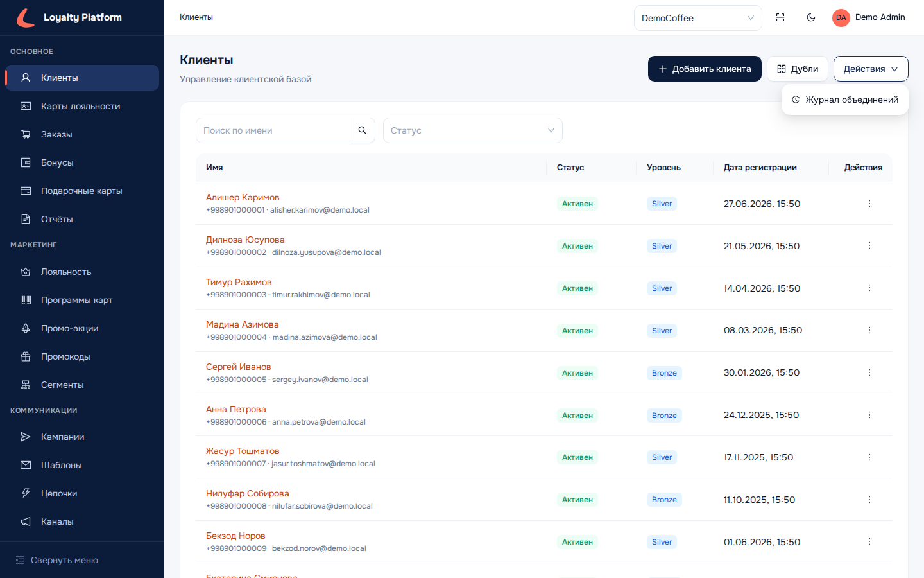Open row actions for Нилуфар Собирова

869,499
